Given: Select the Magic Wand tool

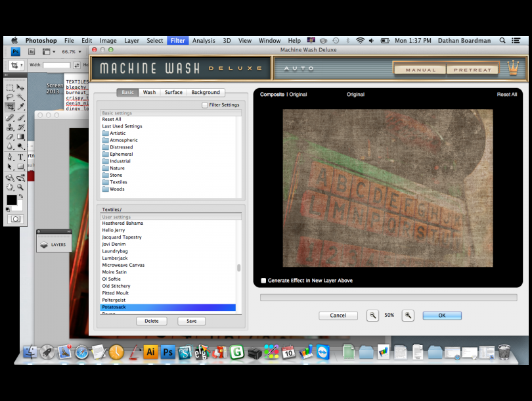Looking at the screenshot, I should [20, 97].
